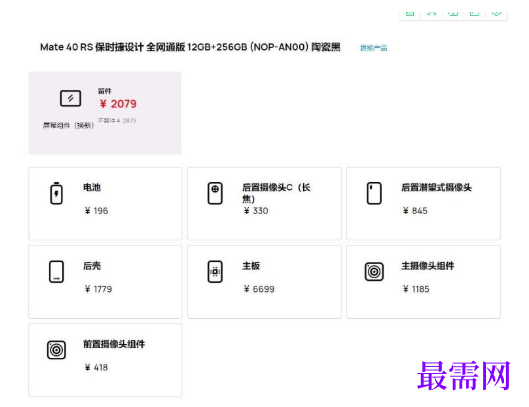Click the telephoto camera icon in the 后置摄像头C card
Viewport: 529px width, 407px height.
(x=215, y=193)
